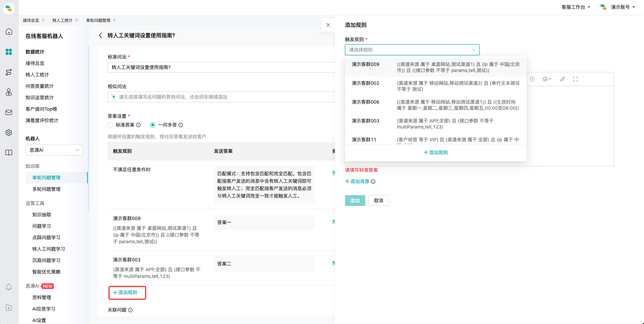The width and height of the screenshot is (644, 324).
Task: Choose 演示客群006 in rule dropdown
Action: pos(436,105)
